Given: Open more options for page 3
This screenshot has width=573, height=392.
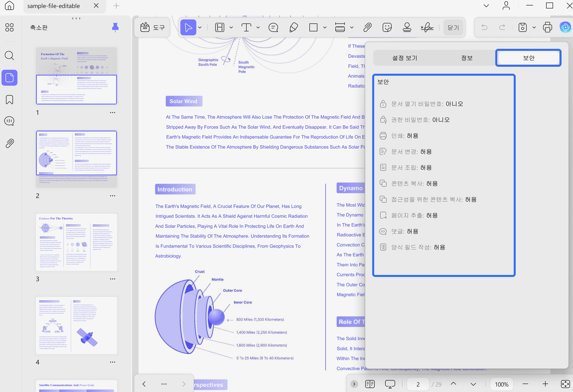Looking at the screenshot, I should coord(113,279).
